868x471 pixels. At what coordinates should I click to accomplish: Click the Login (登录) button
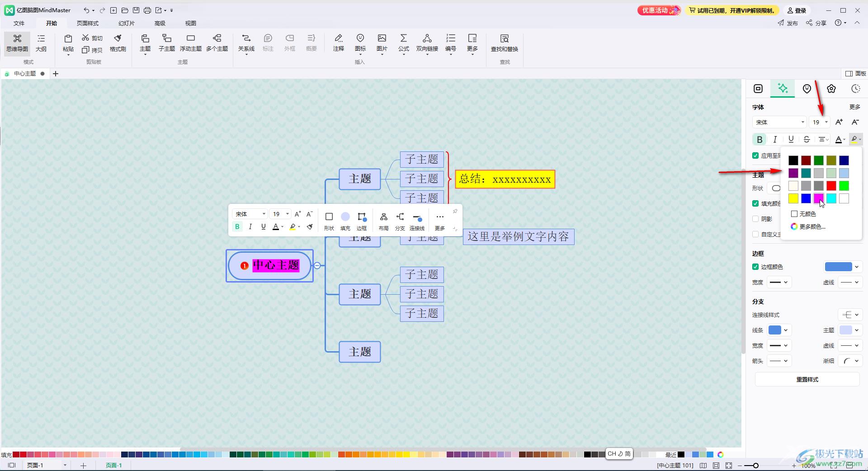pyautogui.click(x=797, y=10)
